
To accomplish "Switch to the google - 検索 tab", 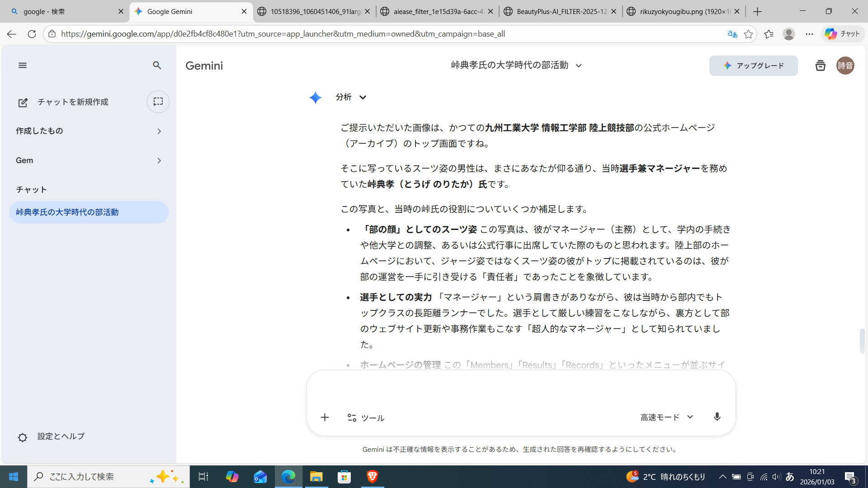I will pyautogui.click(x=63, y=11).
